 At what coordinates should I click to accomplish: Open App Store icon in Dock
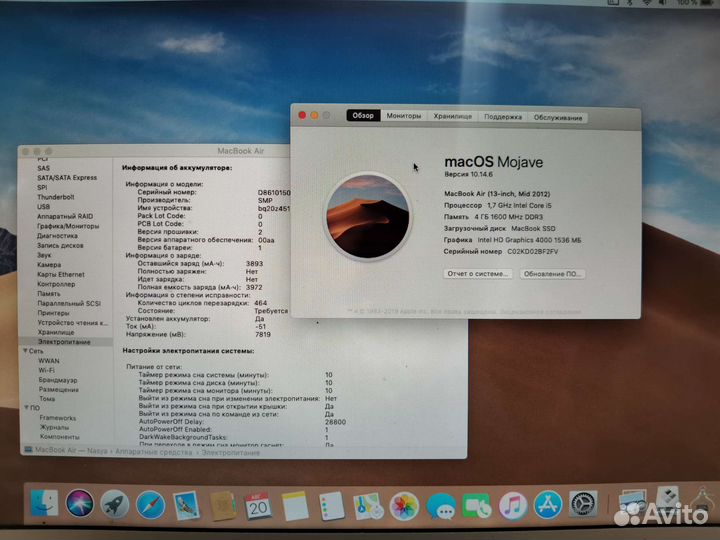(548, 505)
